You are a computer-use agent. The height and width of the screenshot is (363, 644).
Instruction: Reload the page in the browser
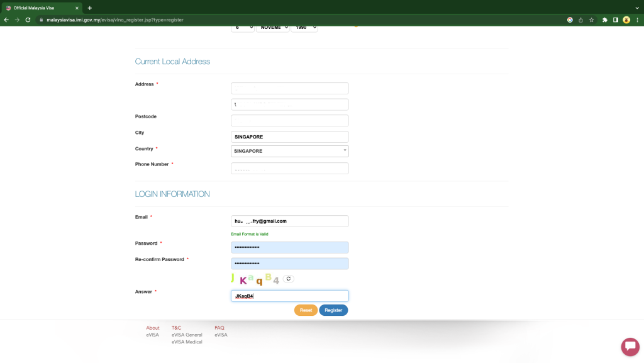[28, 20]
